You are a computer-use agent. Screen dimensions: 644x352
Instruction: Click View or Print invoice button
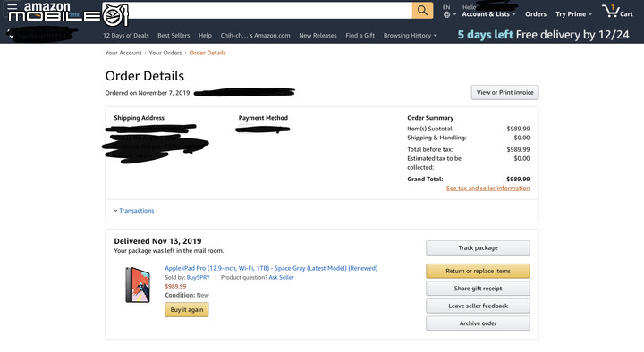(x=504, y=92)
